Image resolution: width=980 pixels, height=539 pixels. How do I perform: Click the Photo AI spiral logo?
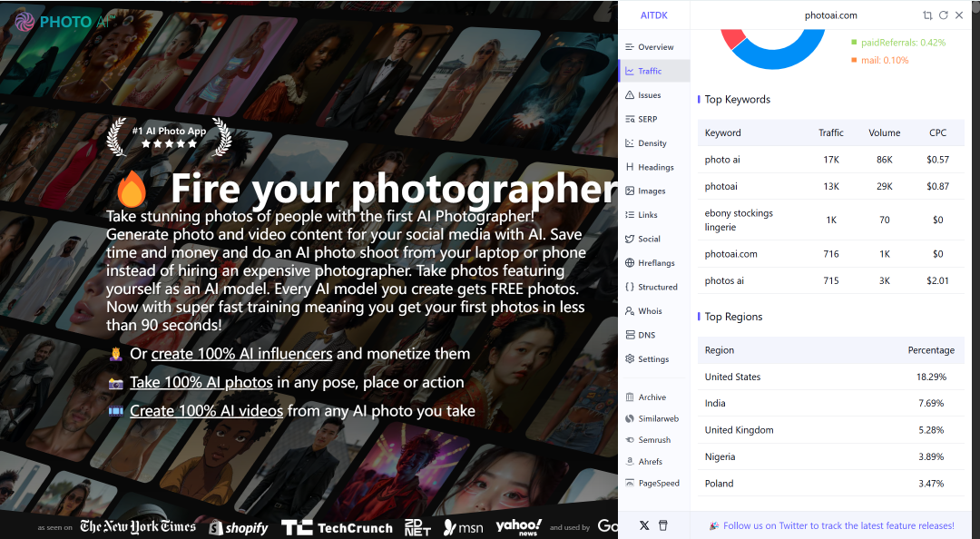point(24,22)
